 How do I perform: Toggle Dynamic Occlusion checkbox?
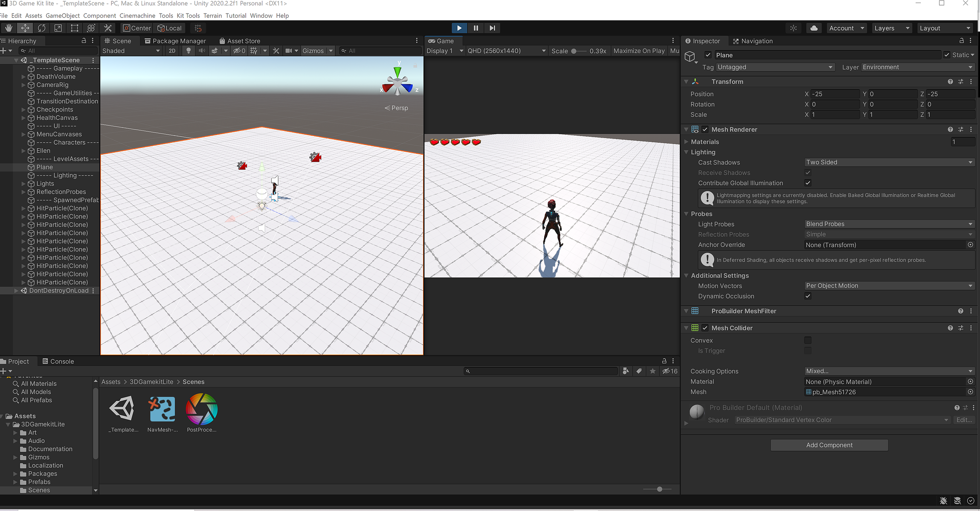808,296
